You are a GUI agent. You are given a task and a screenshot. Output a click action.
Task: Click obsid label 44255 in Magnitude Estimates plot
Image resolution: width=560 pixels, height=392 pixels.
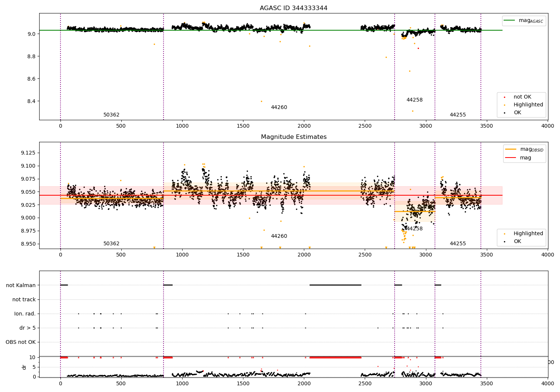458,244
